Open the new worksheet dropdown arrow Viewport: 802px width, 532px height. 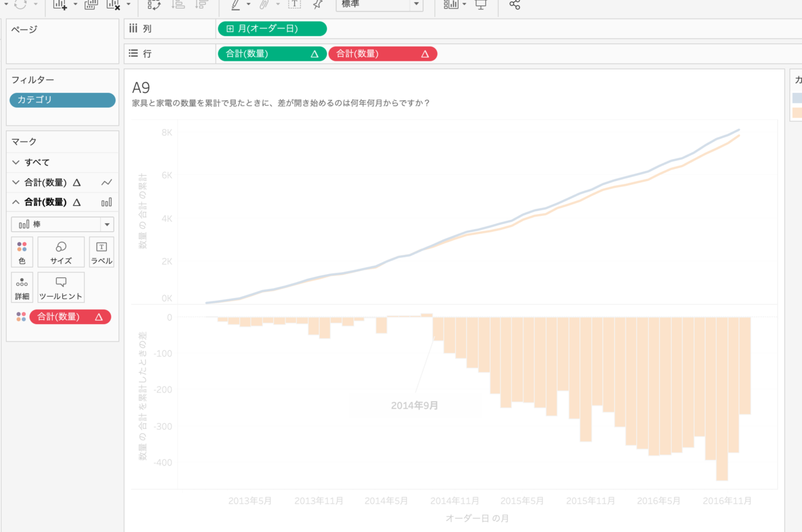pos(75,4)
